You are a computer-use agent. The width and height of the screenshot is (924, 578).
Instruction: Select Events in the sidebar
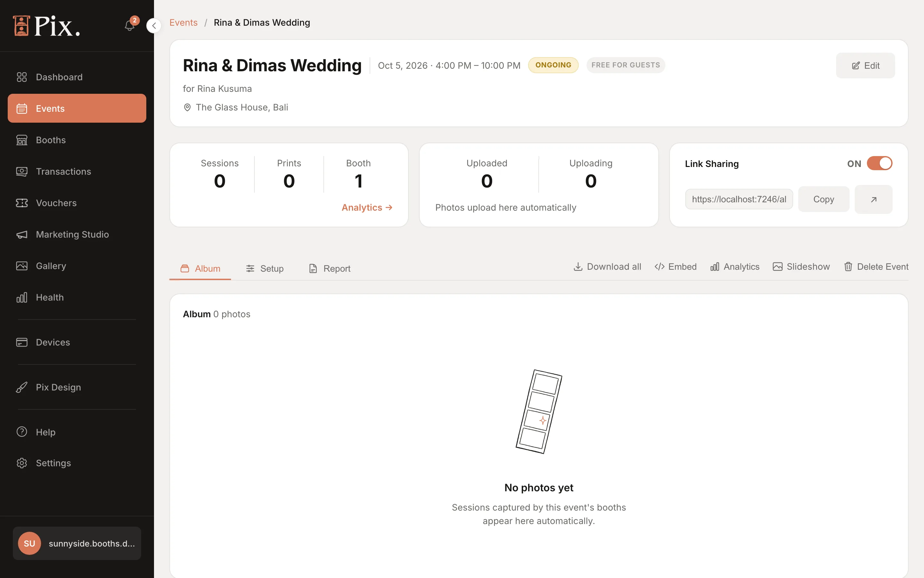tap(77, 109)
